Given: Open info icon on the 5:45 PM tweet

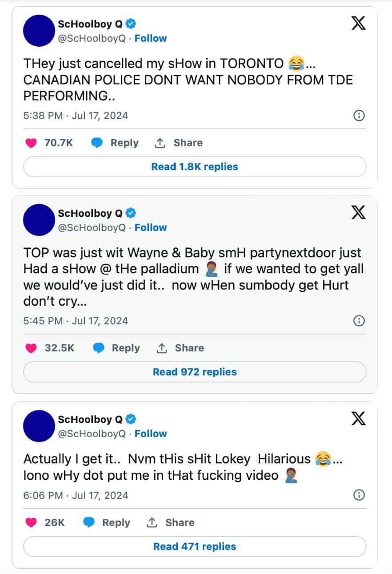Looking at the screenshot, I should 359,321.
